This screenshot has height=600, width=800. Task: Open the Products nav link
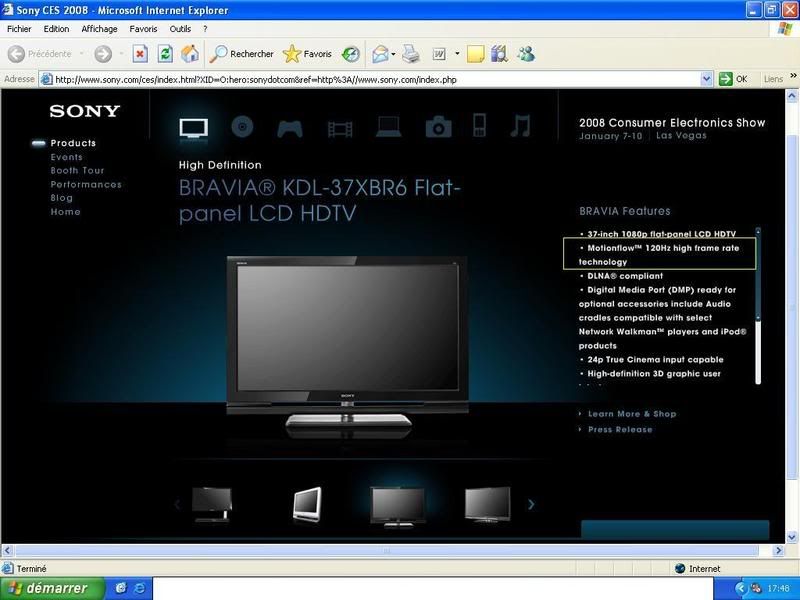(73, 143)
